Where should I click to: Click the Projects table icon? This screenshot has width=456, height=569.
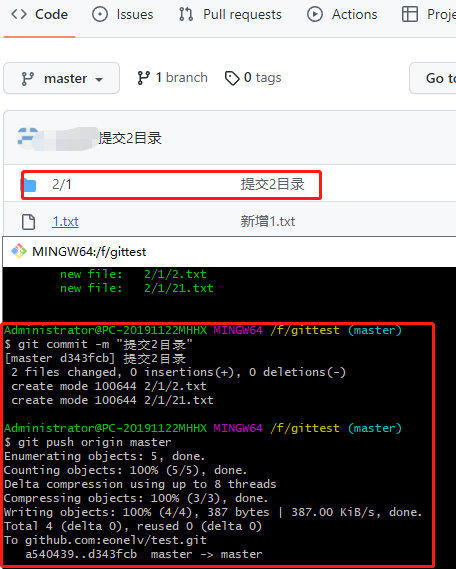[x=410, y=15]
